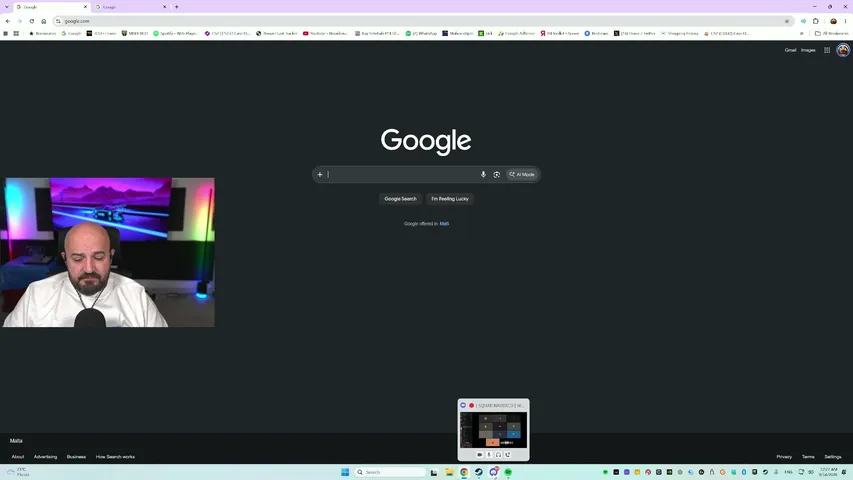This screenshot has height=480, width=853.
Task: Open Steam from the taskbar
Action: click(x=479, y=472)
